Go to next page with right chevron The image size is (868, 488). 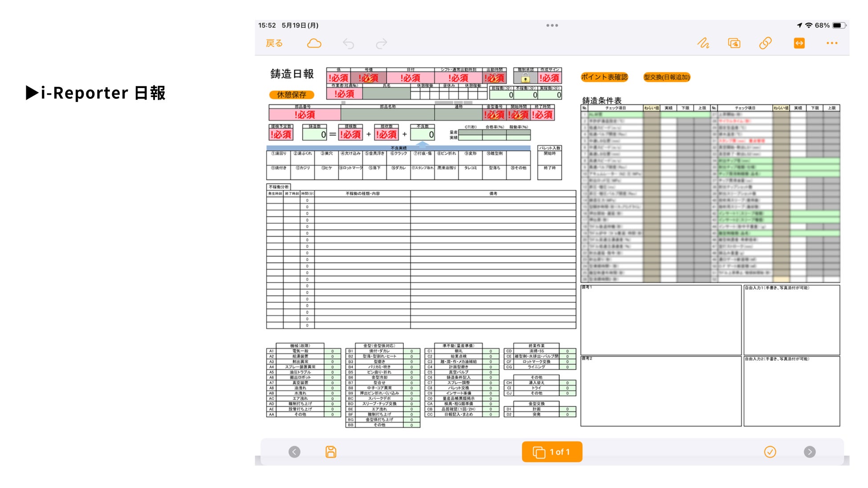(x=810, y=452)
